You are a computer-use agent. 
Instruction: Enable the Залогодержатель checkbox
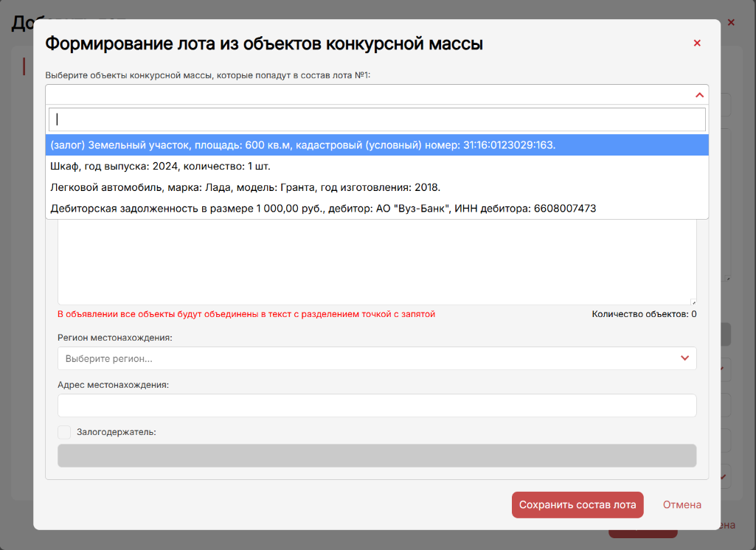(x=64, y=432)
